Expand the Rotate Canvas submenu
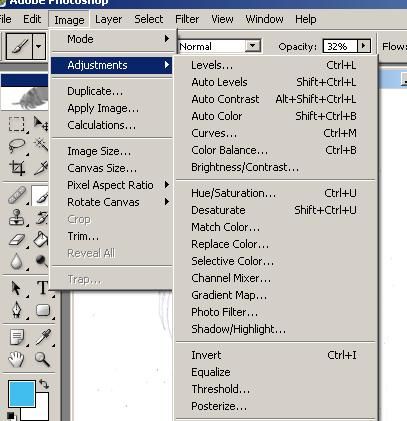The width and height of the screenshot is (407, 421). pos(112,202)
